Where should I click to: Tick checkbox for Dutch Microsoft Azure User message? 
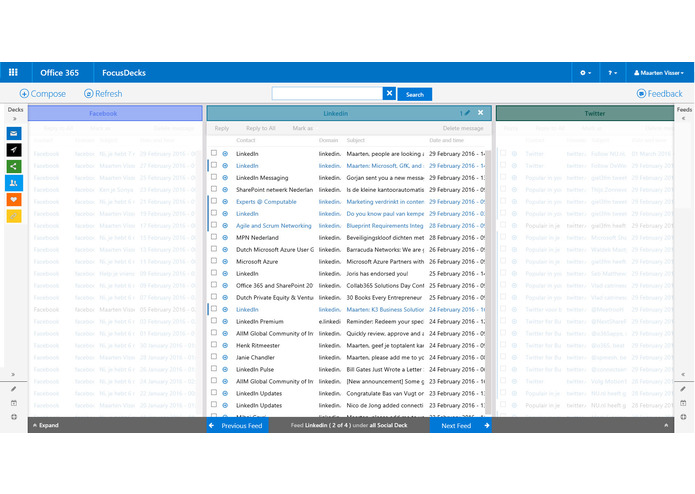(x=214, y=249)
